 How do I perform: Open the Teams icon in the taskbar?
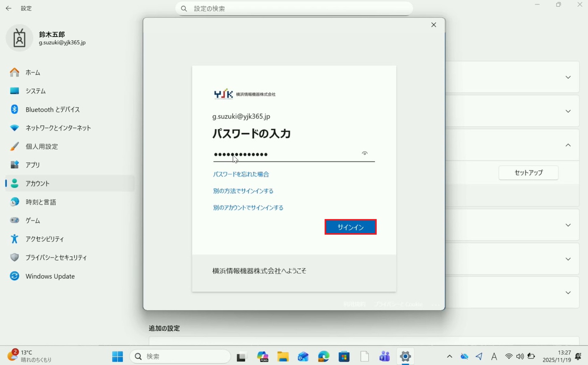(x=384, y=356)
